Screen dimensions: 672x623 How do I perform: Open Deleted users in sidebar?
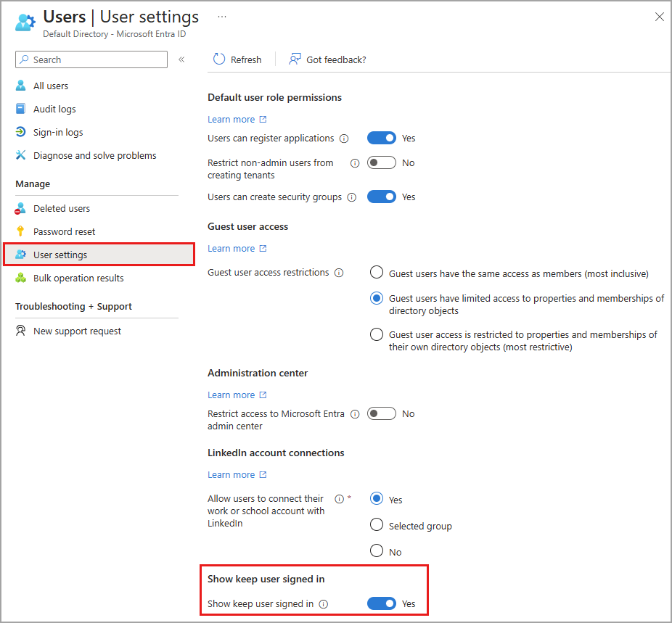pos(62,208)
